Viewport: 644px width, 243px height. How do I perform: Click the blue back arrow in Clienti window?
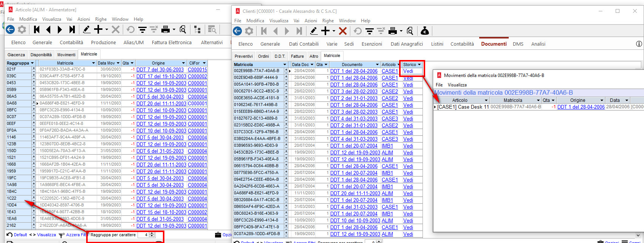pos(237,31)
